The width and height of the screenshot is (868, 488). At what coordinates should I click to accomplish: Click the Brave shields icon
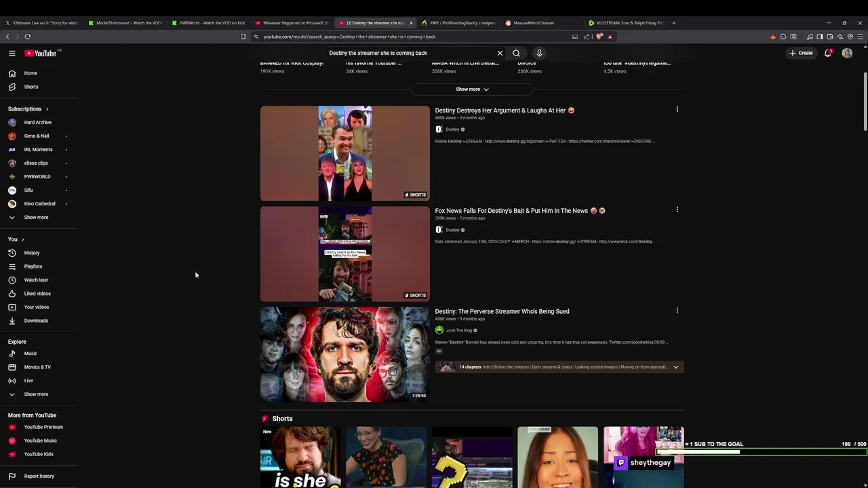[x=599, y=37]
